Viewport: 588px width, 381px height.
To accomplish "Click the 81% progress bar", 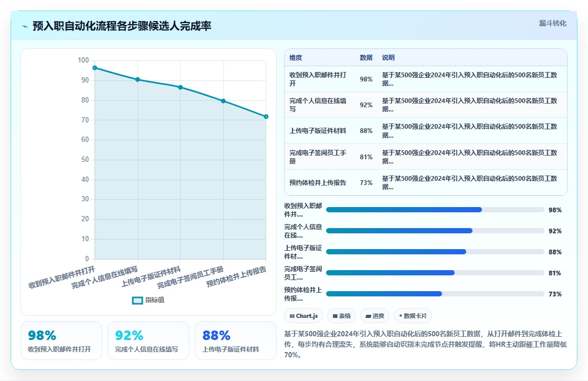I will tap(435, 273).
